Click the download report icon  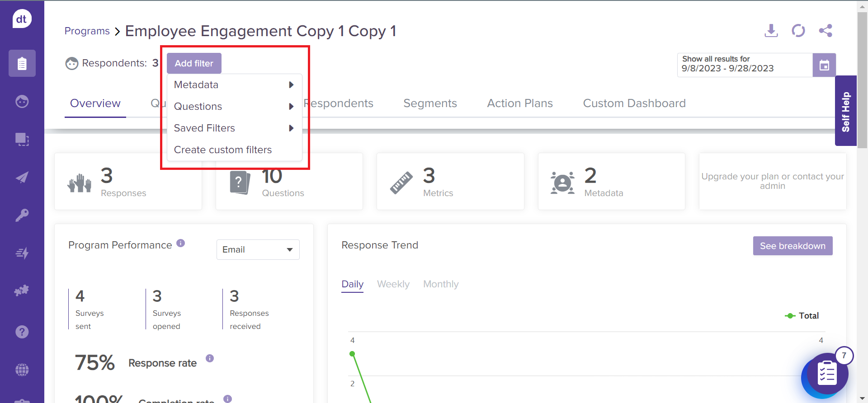click(771, 31)
